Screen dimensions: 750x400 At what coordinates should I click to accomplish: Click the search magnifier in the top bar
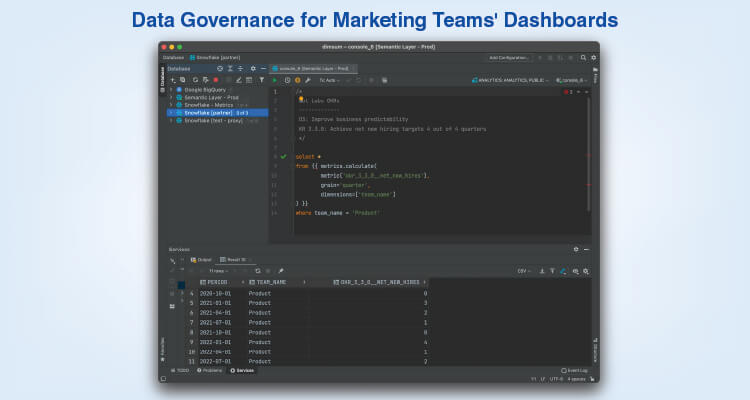point(583,58)
